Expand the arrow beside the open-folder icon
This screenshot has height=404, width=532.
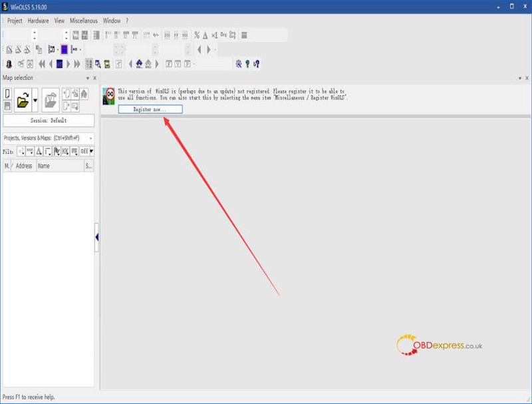point(35,100)
